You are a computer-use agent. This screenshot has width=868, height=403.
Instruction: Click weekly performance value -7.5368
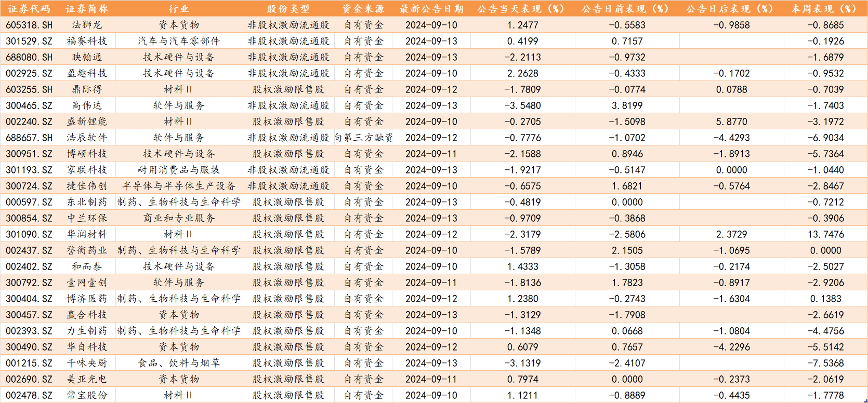(x=826, y=363)
